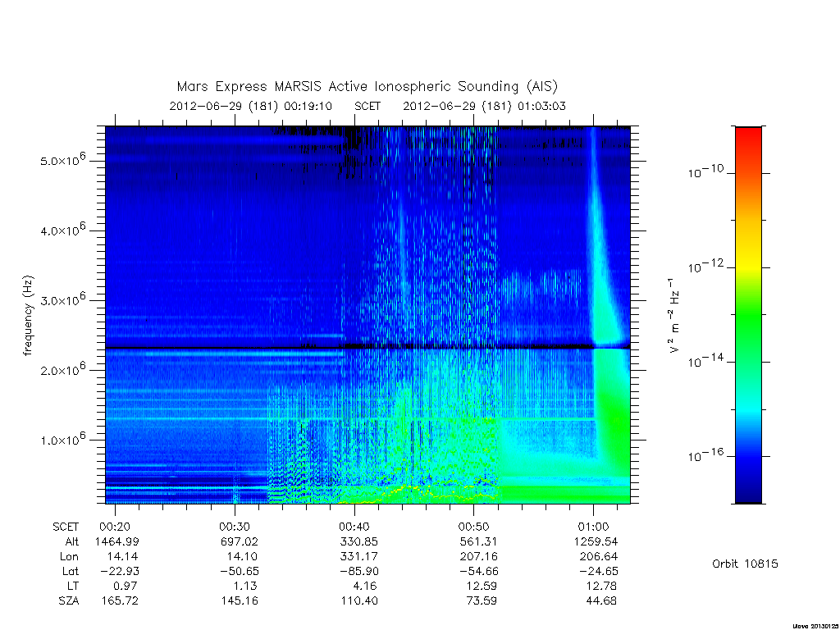Click the longitude value '206.64'
The width and height of the screenshot is (840, 630).
598,557
